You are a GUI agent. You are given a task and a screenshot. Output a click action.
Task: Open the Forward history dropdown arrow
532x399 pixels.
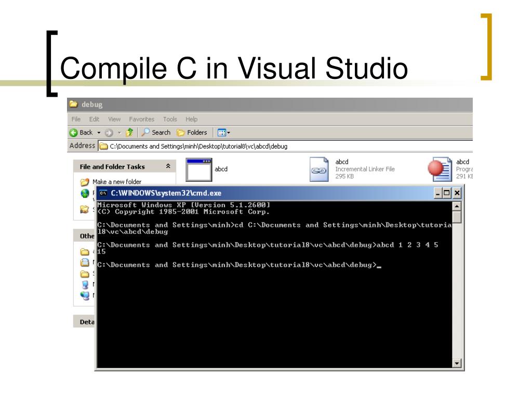click(119, 132)
